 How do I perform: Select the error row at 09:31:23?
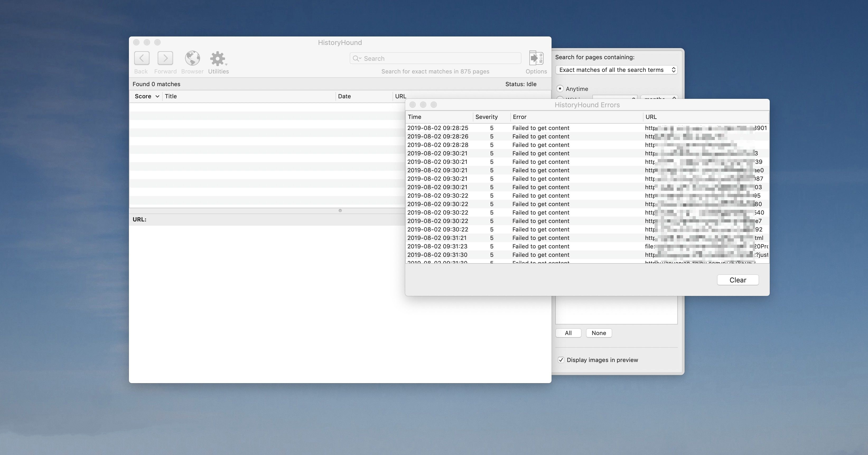coord(587,246)
